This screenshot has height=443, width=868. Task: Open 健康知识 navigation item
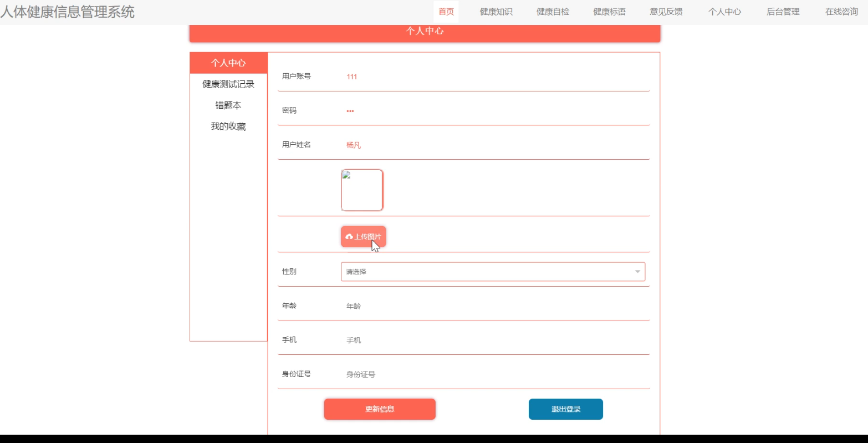(x=496, y=12)
